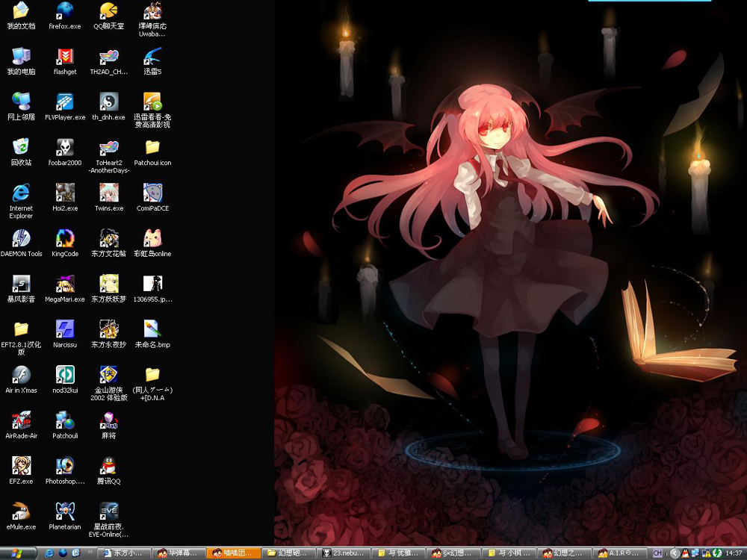Open 星战前夜 EVE-Online shortcut
Image resolution: width=747 pixels, height=560 pixels.
click(108, 520)
